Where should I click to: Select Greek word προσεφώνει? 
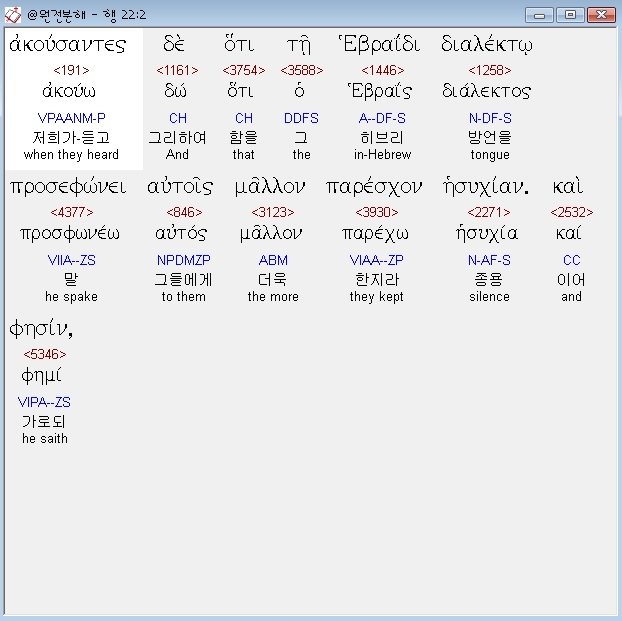pos(68,186)
